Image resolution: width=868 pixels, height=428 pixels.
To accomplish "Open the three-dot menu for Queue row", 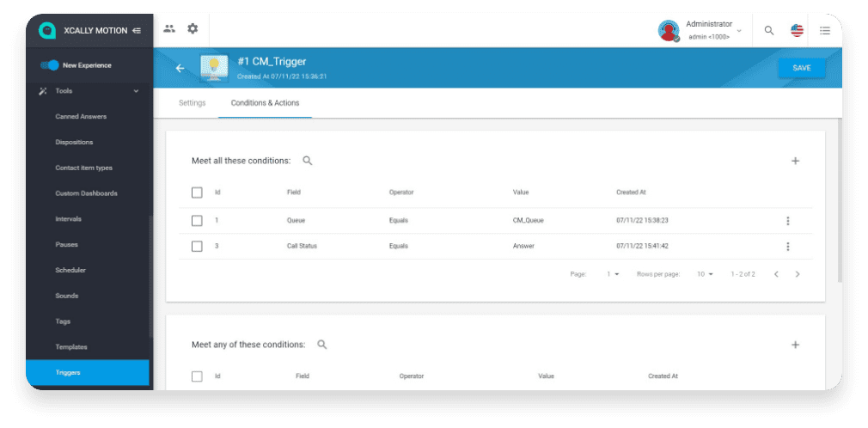I will tap(788, 221).
